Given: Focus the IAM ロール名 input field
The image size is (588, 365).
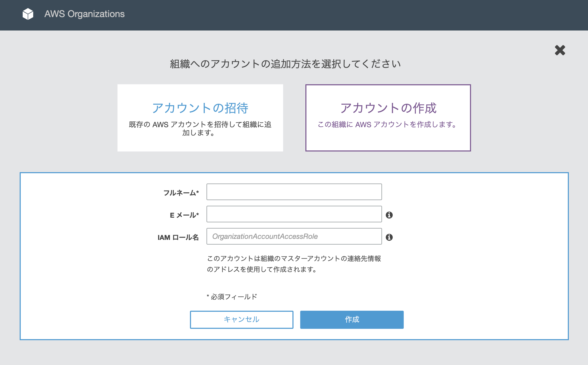Looking at the screenshot, I should [x=294, y=236].
